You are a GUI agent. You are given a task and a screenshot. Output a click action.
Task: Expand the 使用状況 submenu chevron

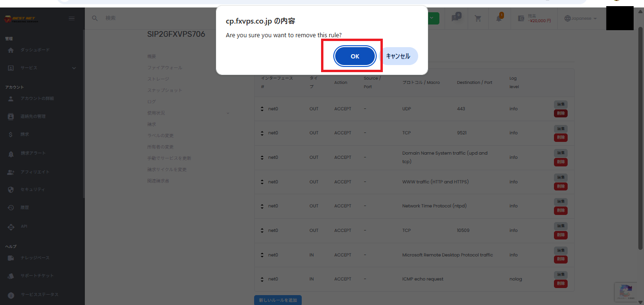click(x=228, y=113)
